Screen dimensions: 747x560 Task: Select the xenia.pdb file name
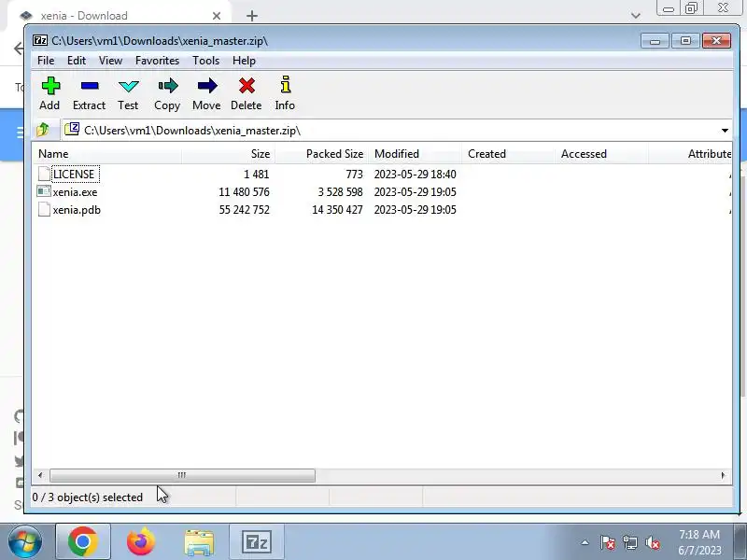tap(77, 210)
